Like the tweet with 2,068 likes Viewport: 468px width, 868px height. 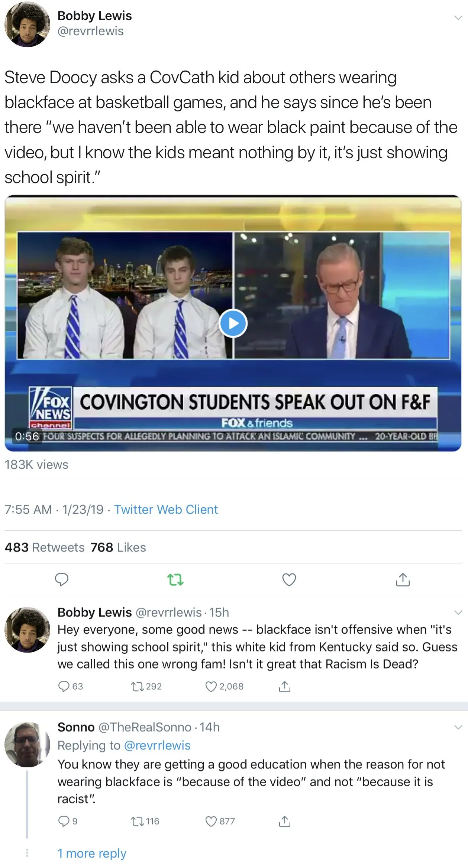[225, 686]
